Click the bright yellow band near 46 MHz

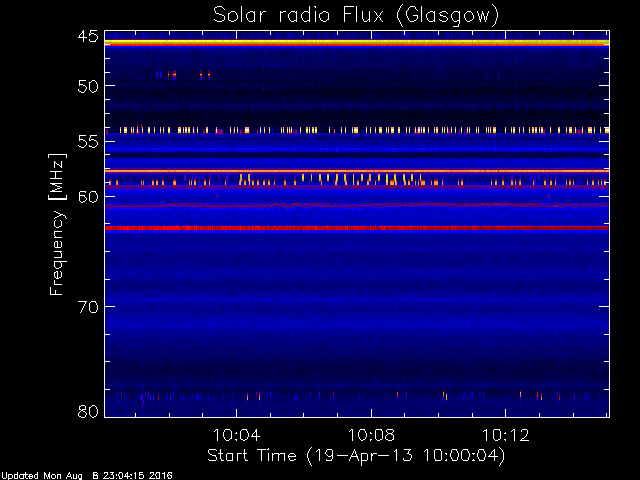[357, 42]
